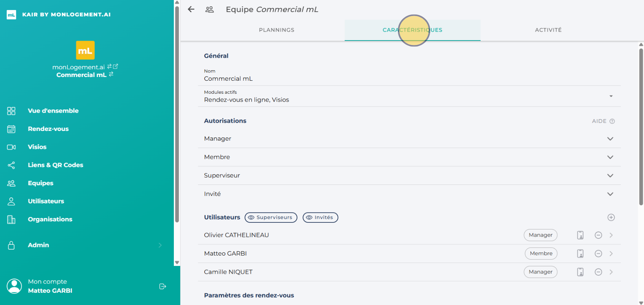Click the back arrow icon
The height and width of the screenshot is (305, 644).
pyautogui.click(x=191, y=9)
